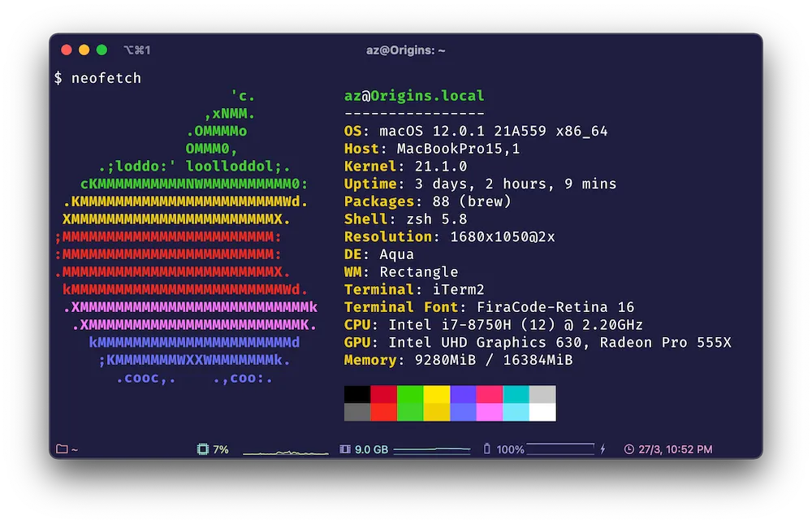Viewport: 812px width, 524px height.
Task: Click the tilde current-directory indicator
Action: tap(75, 448)
